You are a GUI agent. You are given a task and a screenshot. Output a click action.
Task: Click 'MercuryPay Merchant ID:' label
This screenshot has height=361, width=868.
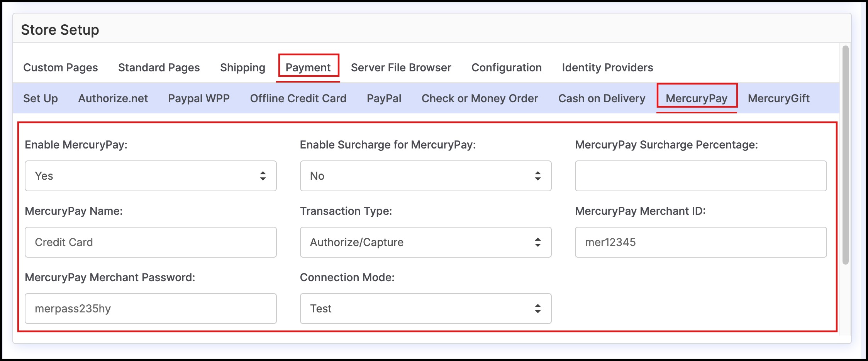point(640,211)
